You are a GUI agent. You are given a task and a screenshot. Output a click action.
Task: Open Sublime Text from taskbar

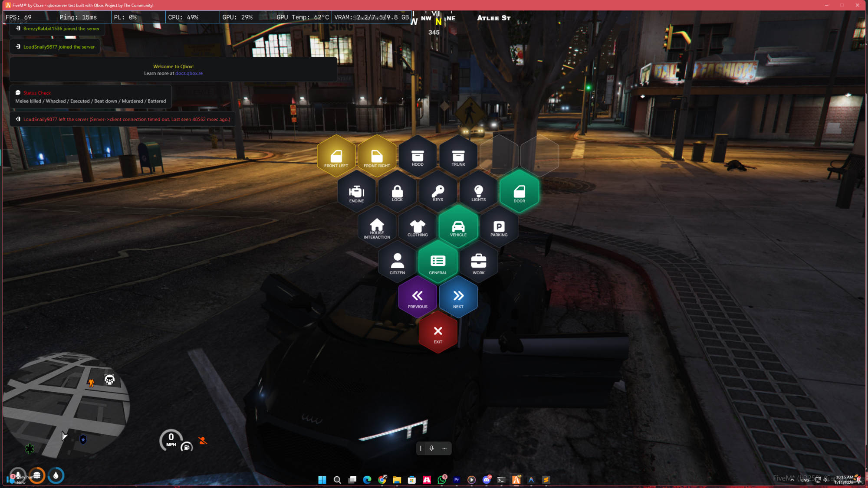tap(546, 480)
